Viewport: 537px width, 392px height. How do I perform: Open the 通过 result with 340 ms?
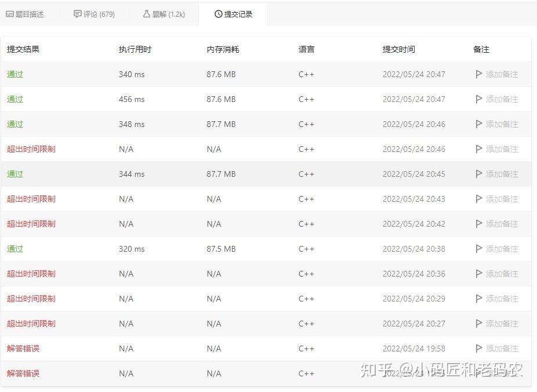point(15,74)
